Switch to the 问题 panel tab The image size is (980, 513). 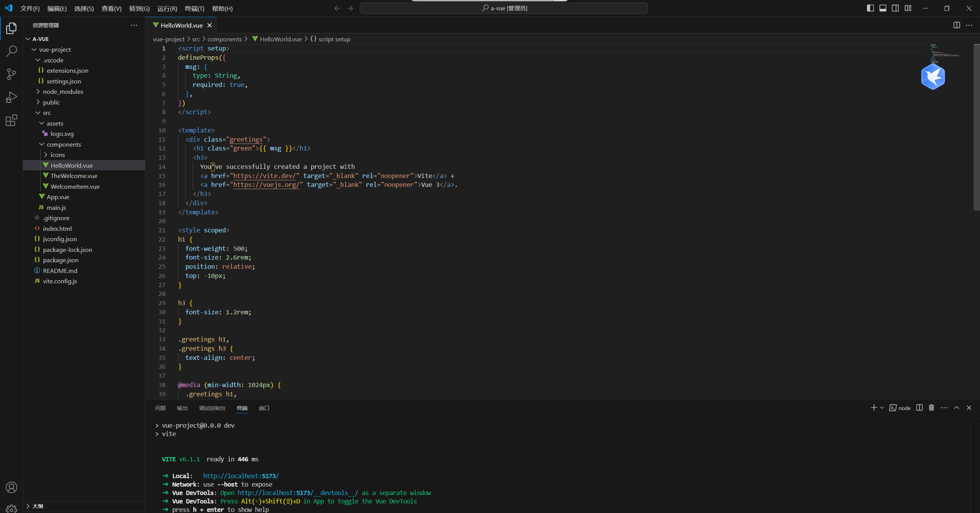pyautogui.click(x=160, y=408)
